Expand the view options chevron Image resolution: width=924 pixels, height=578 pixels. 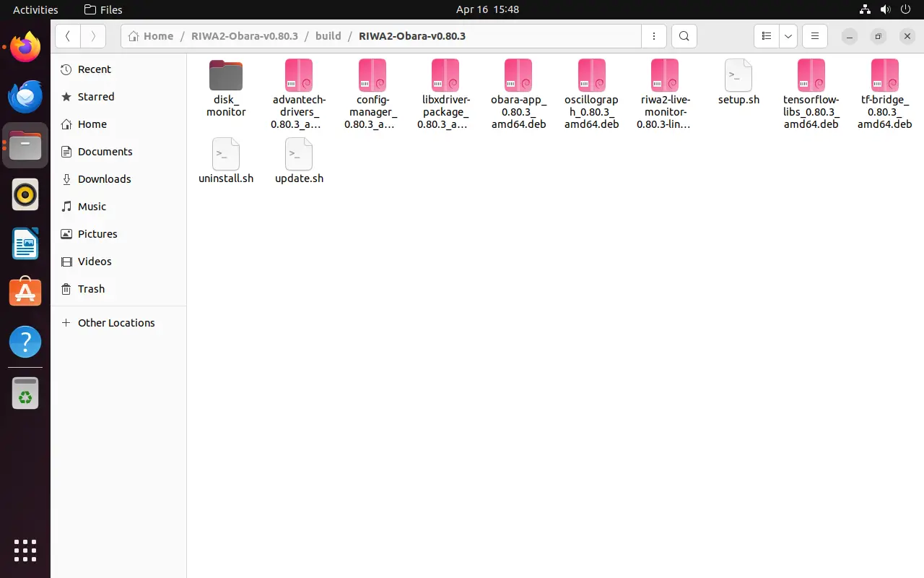click(788, 36)
